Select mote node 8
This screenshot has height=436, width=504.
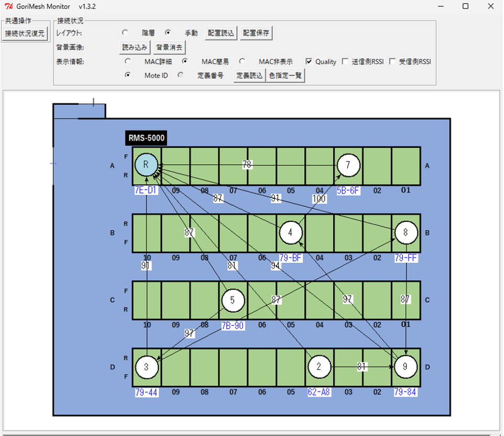pyautogui.click(x=406, y=232)
